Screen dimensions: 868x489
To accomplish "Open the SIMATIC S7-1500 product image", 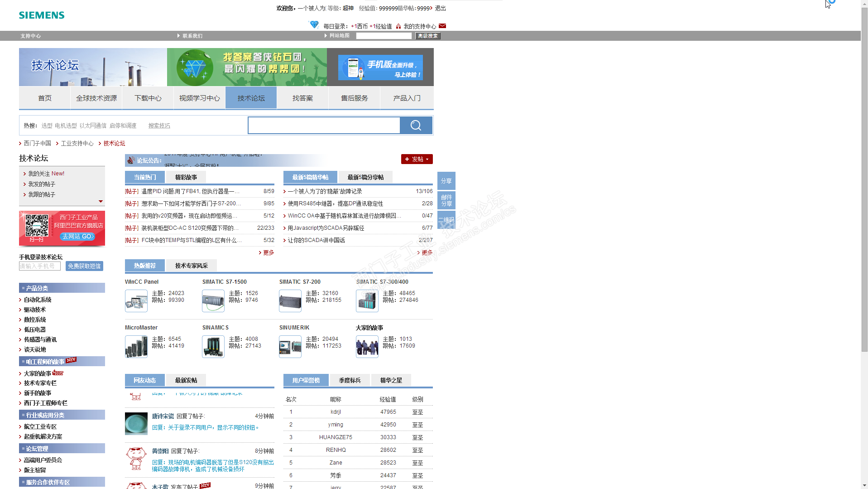I will (213, 301).
